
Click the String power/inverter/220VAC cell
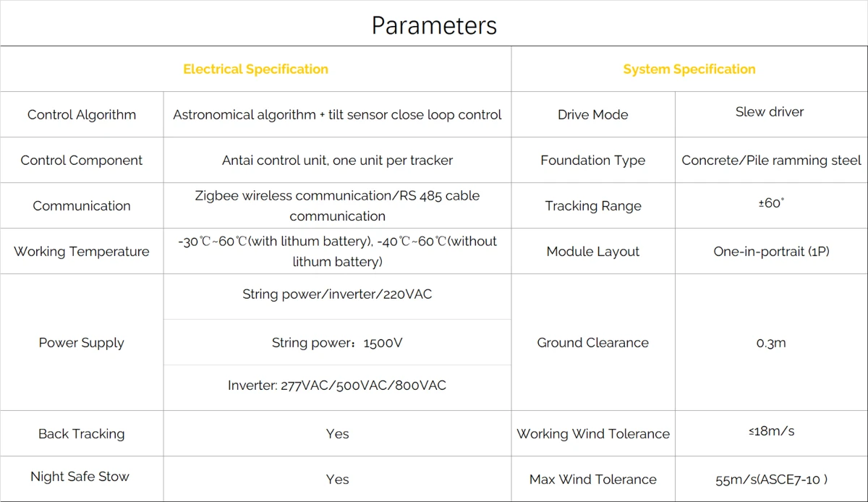point(337,294)
